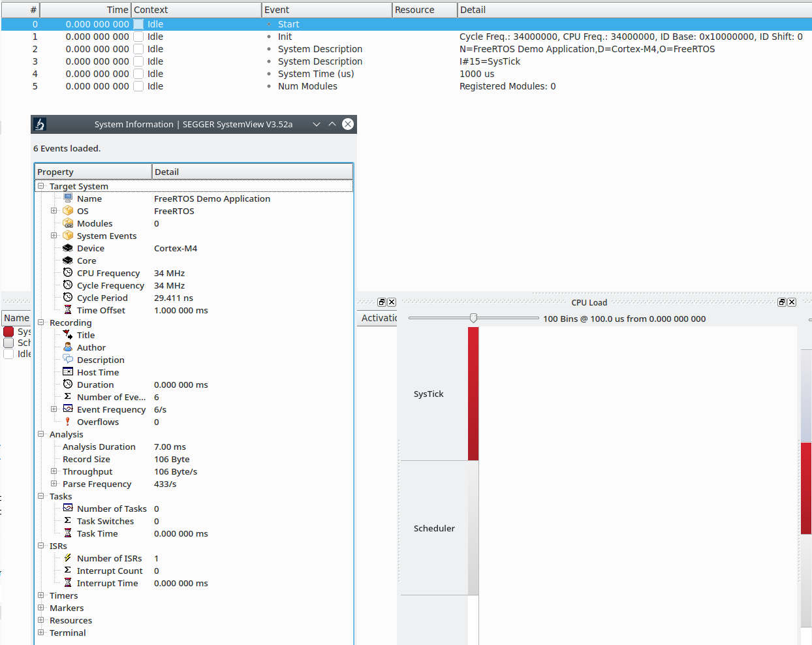Click the Interrupt Count sigma icon
812x645 pixels.
(68, 571)
